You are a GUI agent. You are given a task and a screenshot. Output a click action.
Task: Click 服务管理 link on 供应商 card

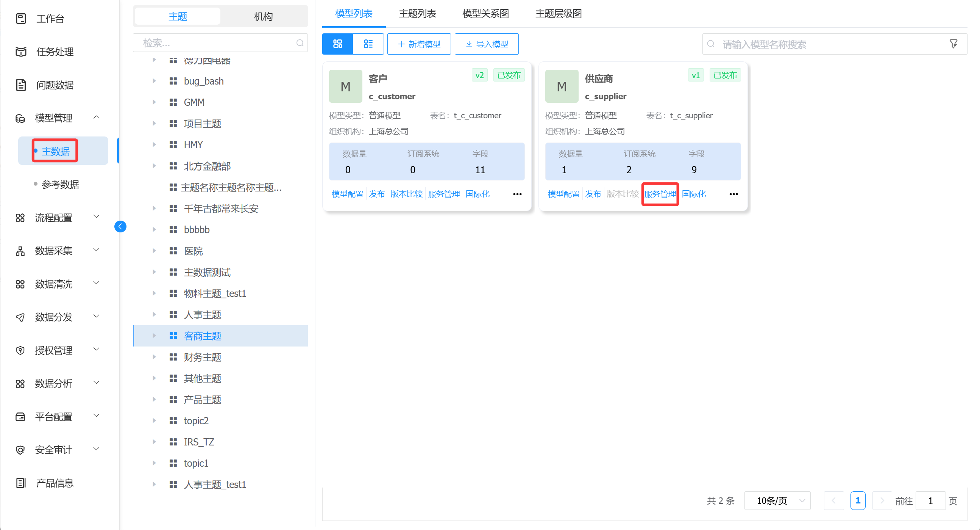point(660,194)
